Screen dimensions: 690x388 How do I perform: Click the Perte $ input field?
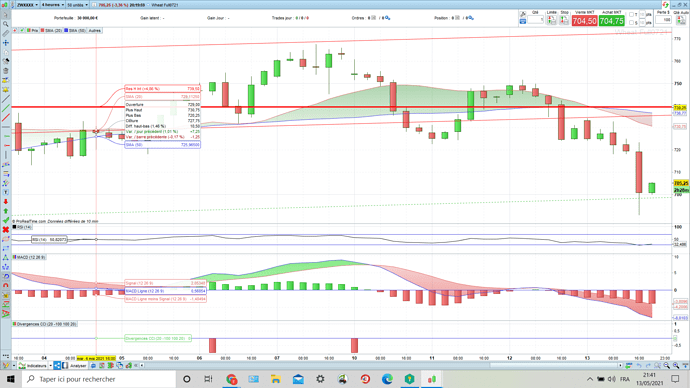663,20
